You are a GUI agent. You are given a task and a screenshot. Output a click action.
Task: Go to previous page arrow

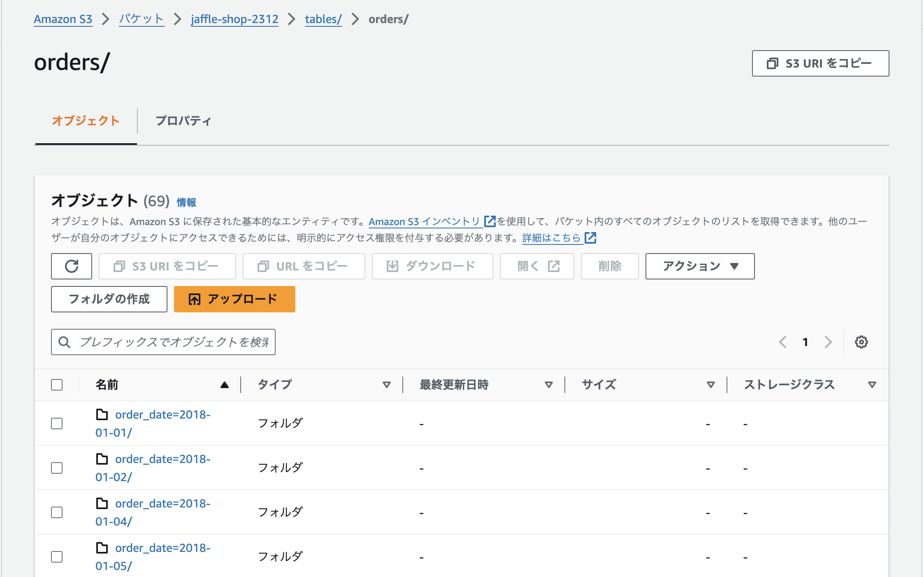click(x=783, y=342)
